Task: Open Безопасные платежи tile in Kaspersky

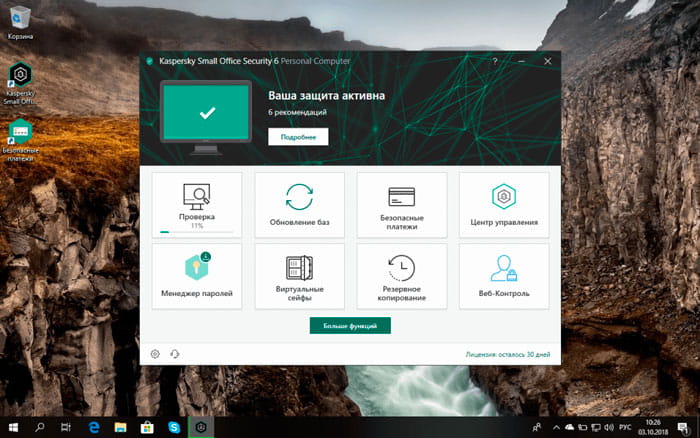Action: (x=402, y=205)
